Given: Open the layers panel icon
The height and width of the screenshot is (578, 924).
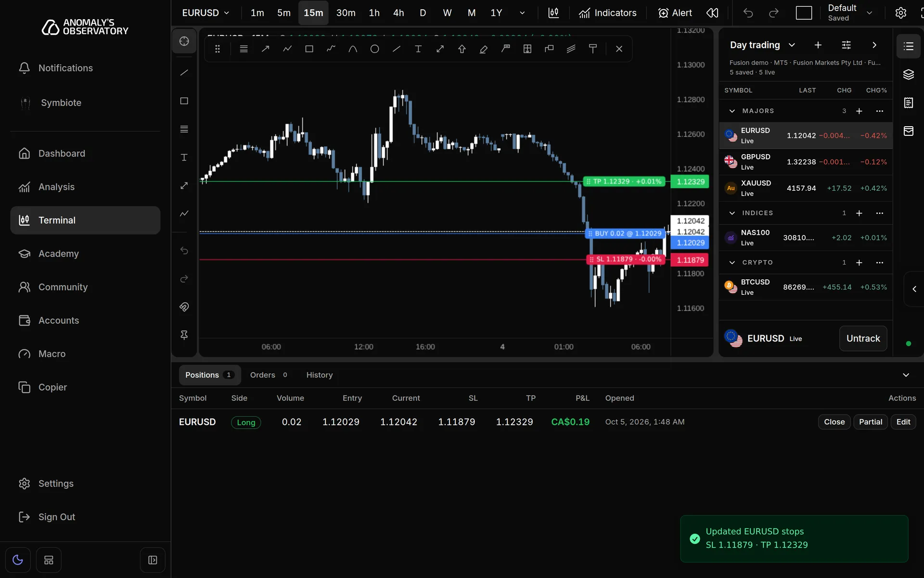Looking at the screenshot, I should [908, 75].
